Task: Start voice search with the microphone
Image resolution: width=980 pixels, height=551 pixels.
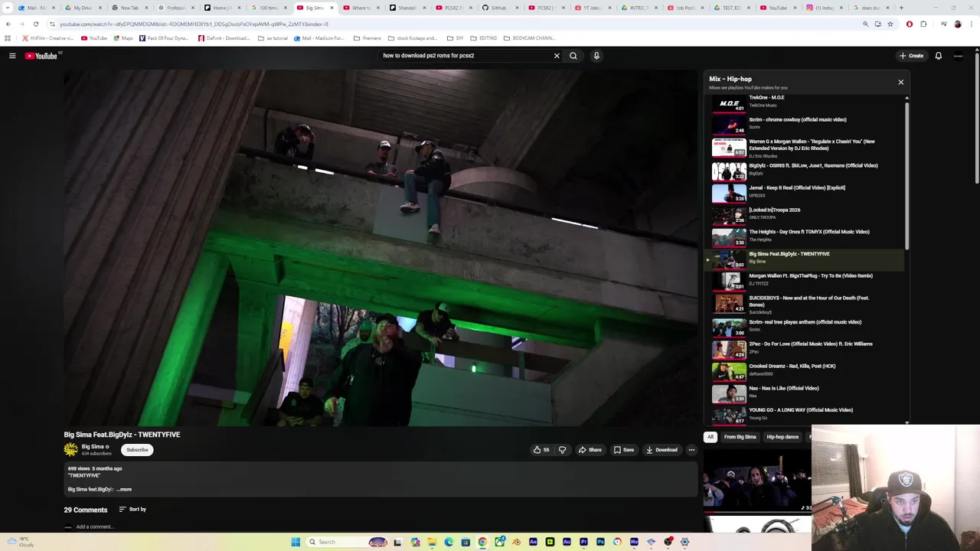Action: pyautogui.click(x=596, y=56)
